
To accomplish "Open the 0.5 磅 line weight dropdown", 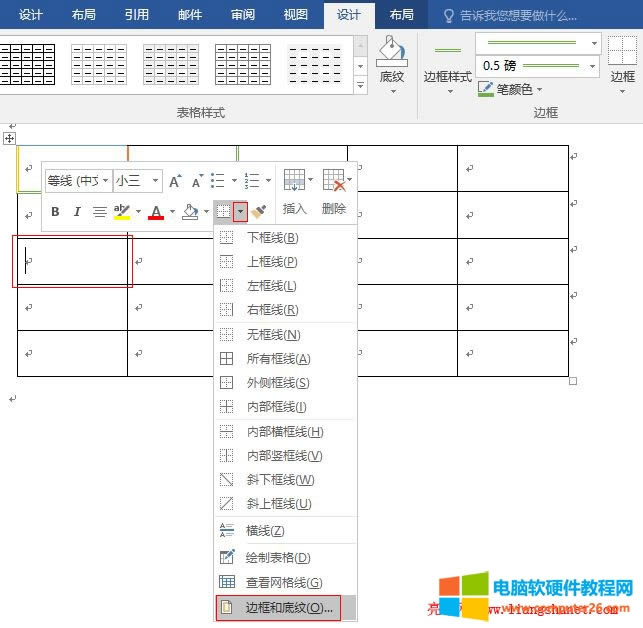I will click(x=593, y=66).
